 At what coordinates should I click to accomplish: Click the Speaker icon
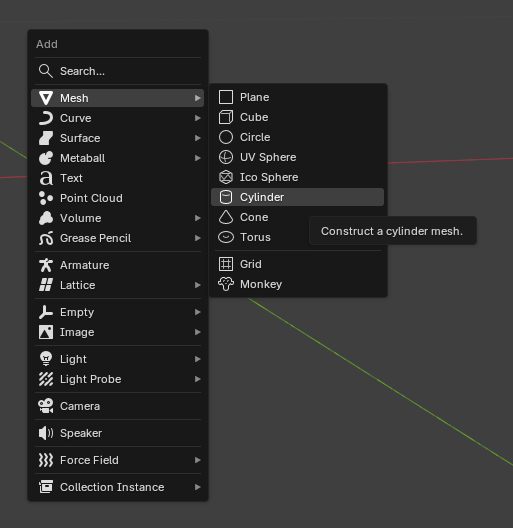point(46,433)
